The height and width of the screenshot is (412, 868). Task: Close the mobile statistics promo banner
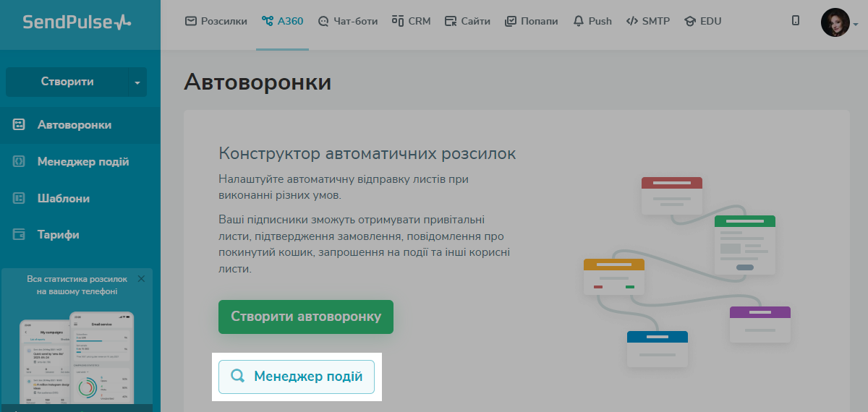141,278
